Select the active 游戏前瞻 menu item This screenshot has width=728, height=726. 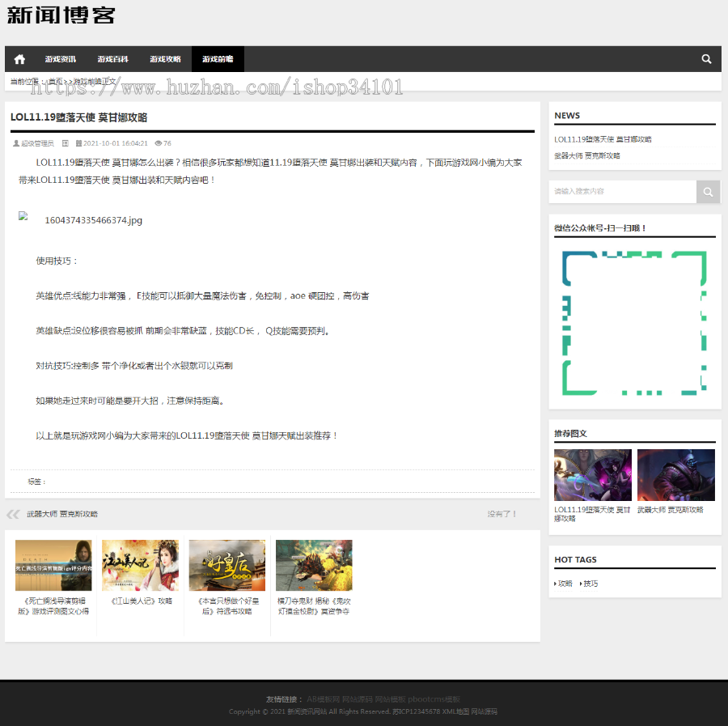pos(218,59)
